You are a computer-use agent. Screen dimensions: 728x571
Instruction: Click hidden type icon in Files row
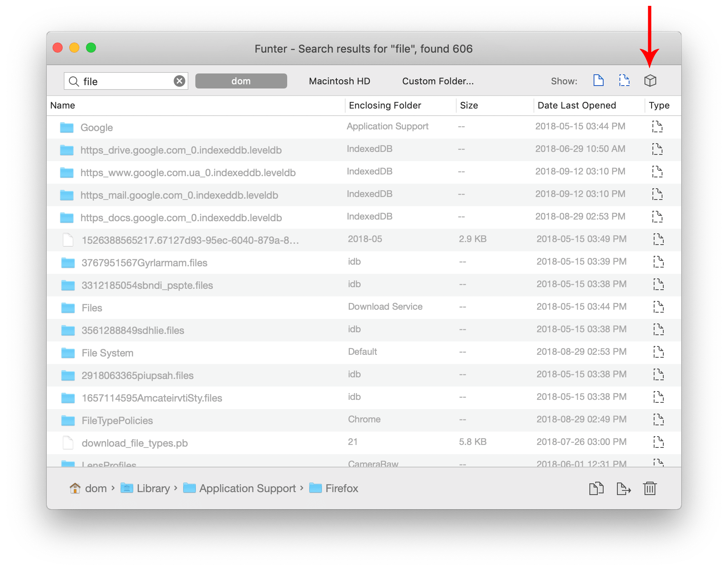[x=659, y=307]
